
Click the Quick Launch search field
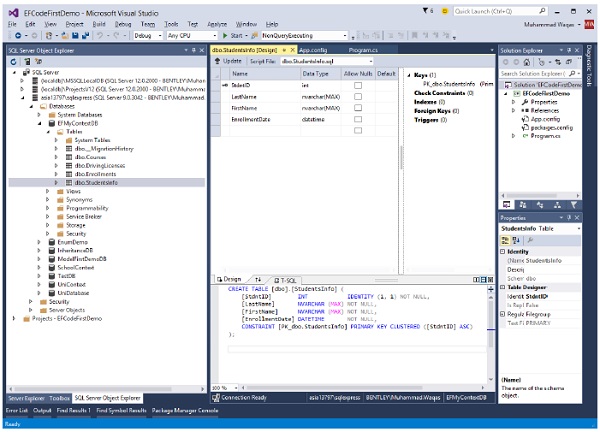[500, 11]
